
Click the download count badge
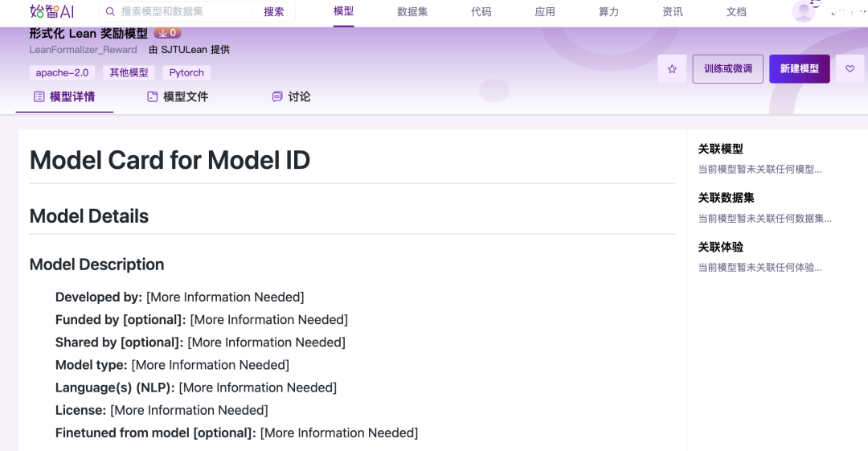[167, 33]
